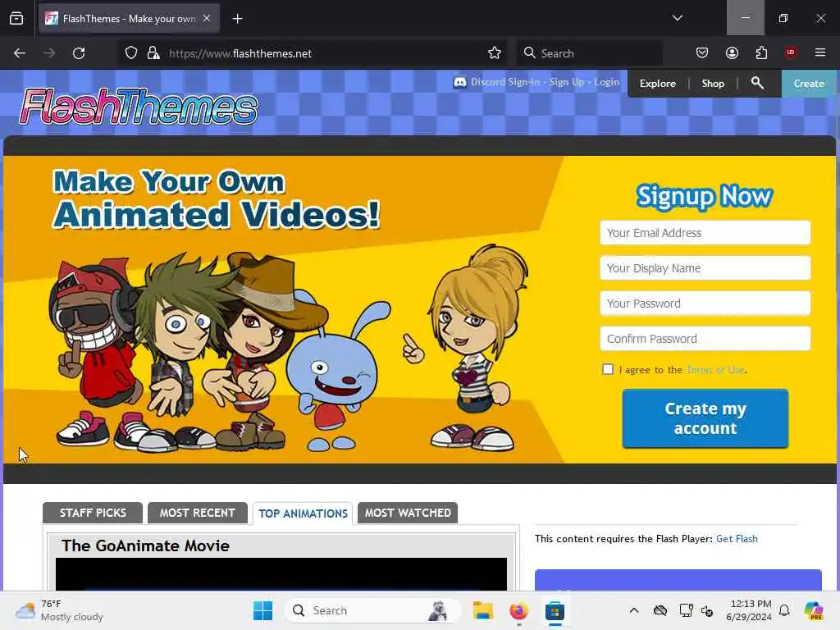Bookmark this page with star icon
This screenshot has height=630, width=840.
point(495,53)
